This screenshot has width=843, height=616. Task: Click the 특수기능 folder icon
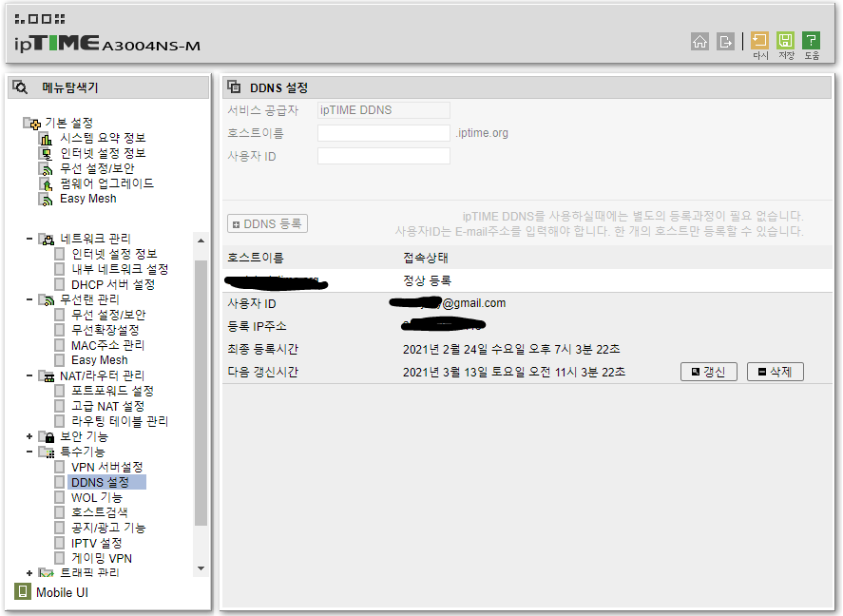point(47,452)
